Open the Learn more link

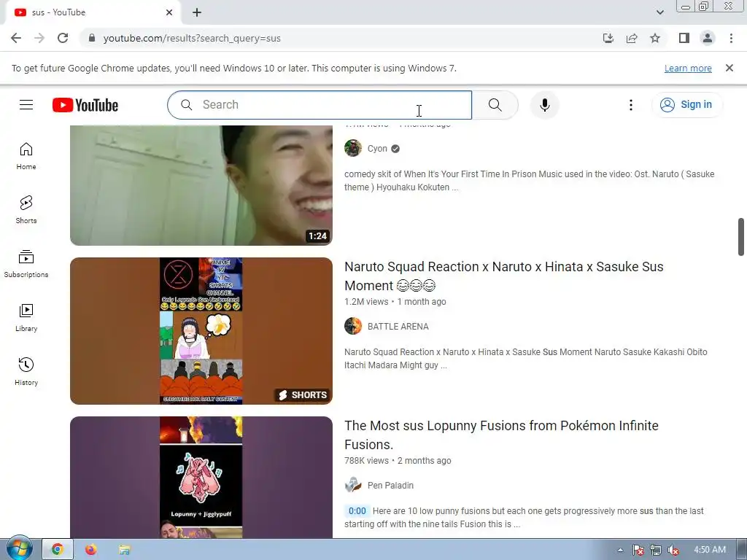688,68
